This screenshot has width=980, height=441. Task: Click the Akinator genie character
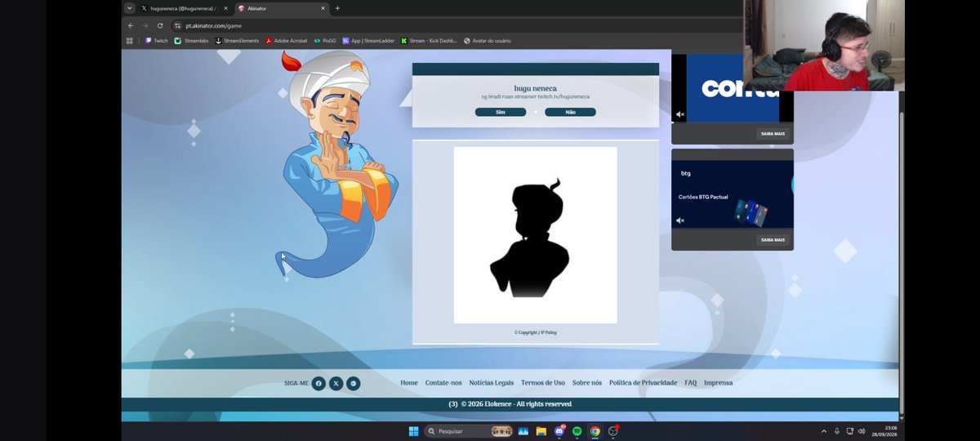pos(339,163)
